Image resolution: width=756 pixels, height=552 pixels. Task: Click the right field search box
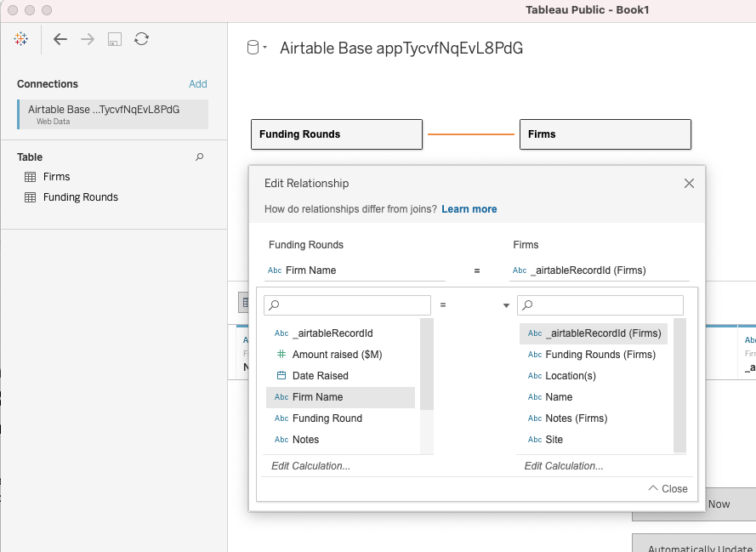(x=600, y=305)
